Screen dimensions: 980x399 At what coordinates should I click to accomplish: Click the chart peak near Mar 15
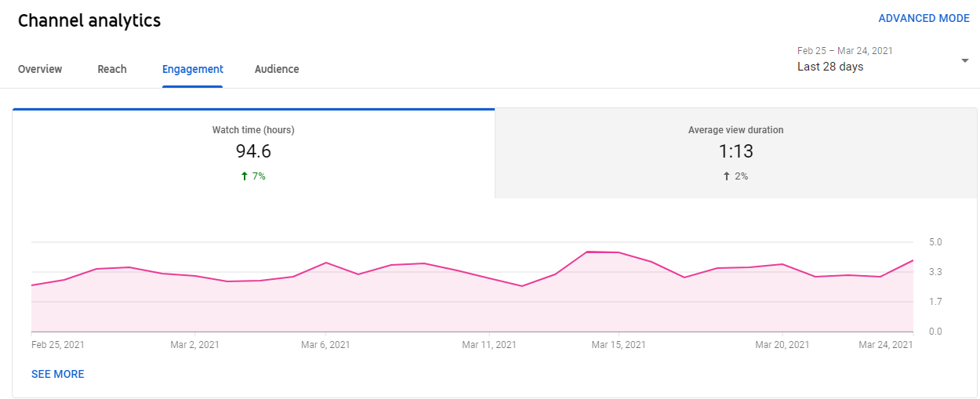587,252
